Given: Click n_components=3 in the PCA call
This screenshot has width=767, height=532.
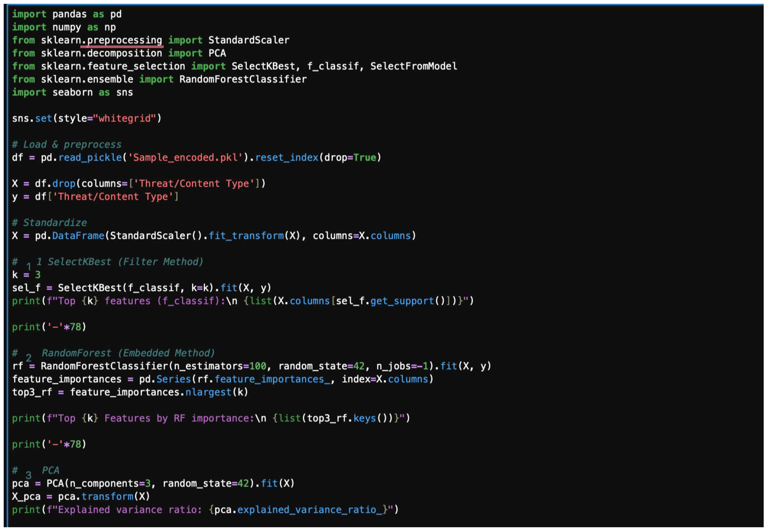Looking at the screenshot, I should [110, 483].
